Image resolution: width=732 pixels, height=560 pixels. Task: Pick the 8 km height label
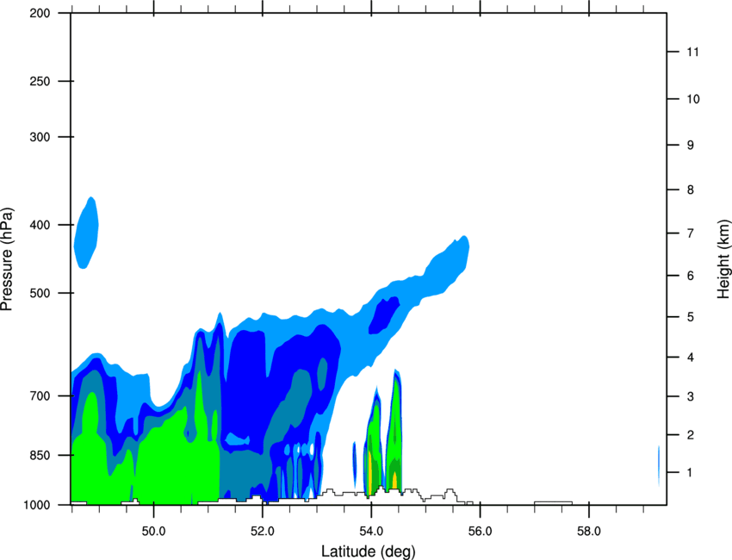pyautogui.click(x=691, y=190)
